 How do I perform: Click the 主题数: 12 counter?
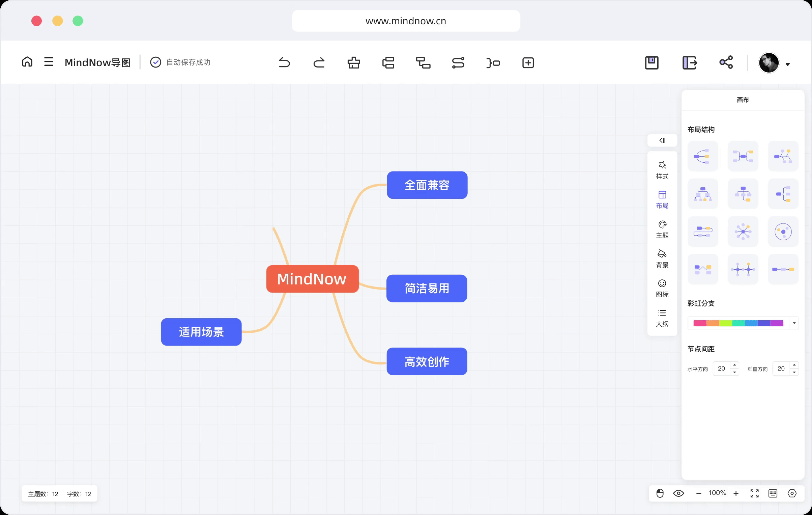(43, 494)
